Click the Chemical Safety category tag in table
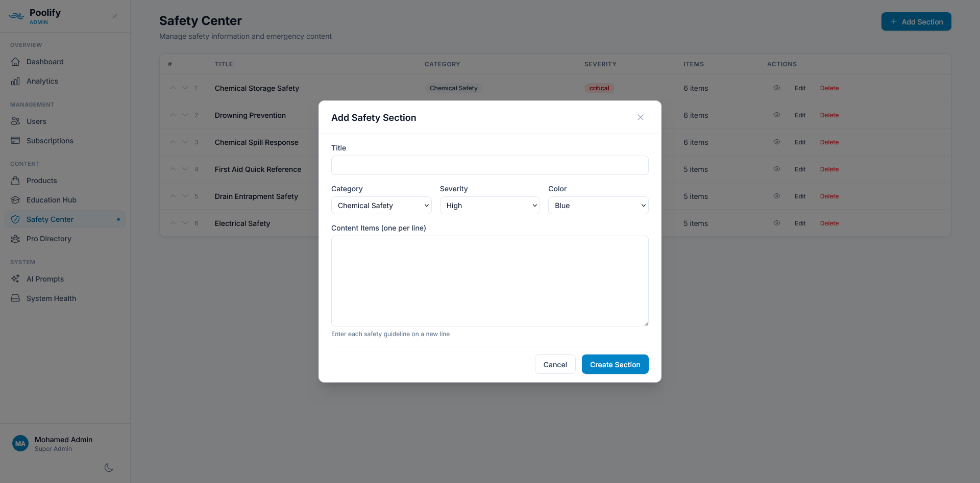This screenshot has height=483, width=980. 454,88
